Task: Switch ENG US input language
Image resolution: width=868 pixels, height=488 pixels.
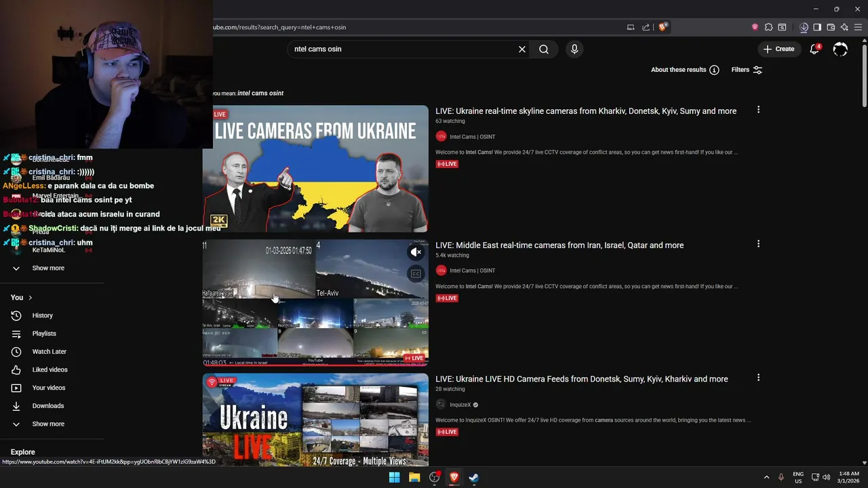Action: (x=798, y=477)
